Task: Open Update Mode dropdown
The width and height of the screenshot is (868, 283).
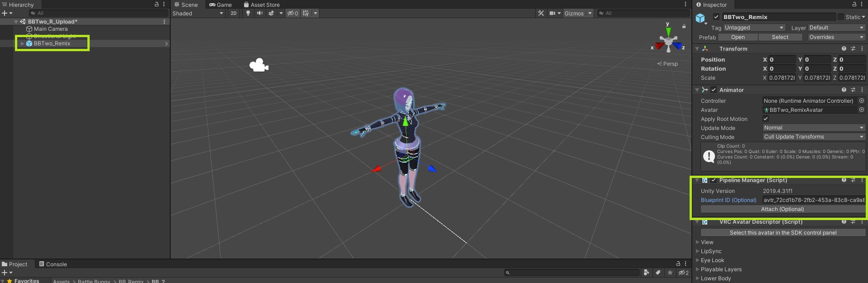Action: pyautogui.click(x=814, y=128)
